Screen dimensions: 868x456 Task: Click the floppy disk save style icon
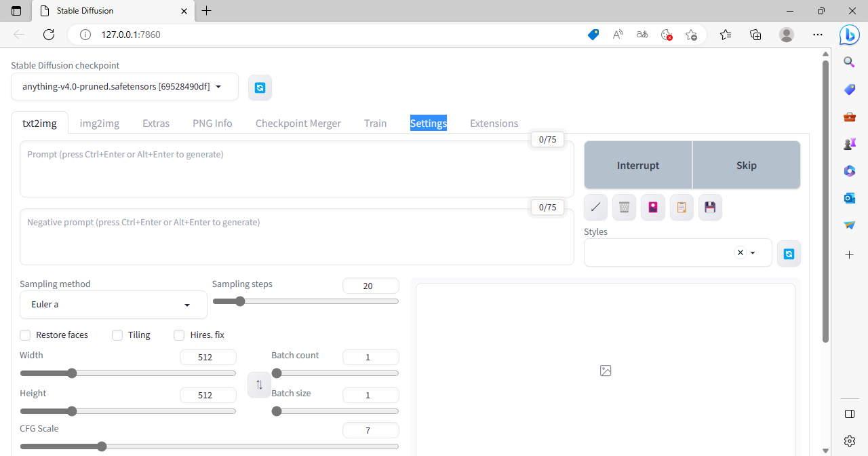[x=710, y=208]
